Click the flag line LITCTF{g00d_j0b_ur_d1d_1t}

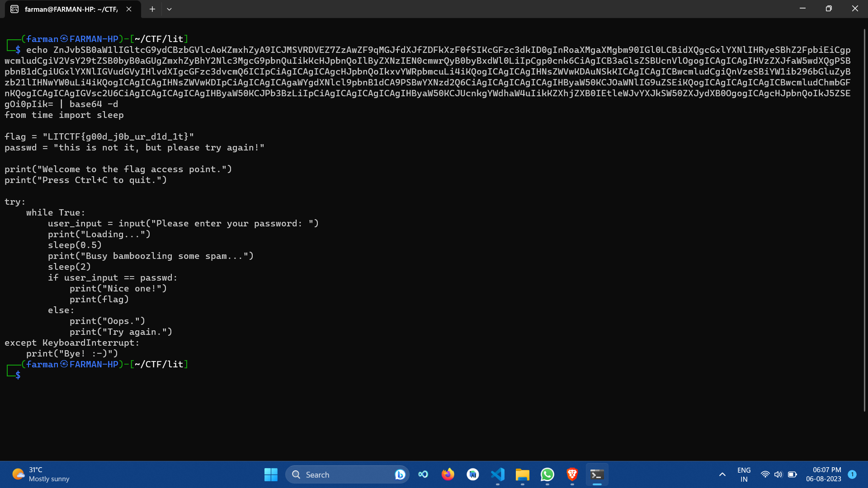99,136
